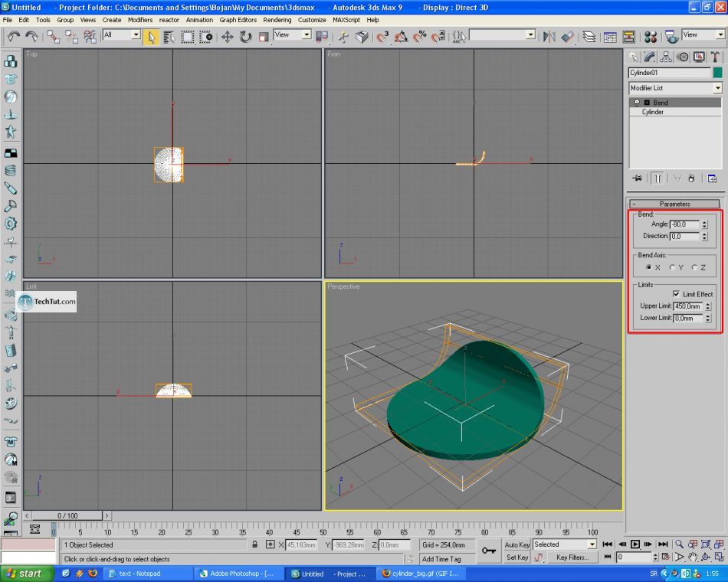Click the Auto Key button
Viewport: 728px width, 582px height.
[x=516, y=544]
